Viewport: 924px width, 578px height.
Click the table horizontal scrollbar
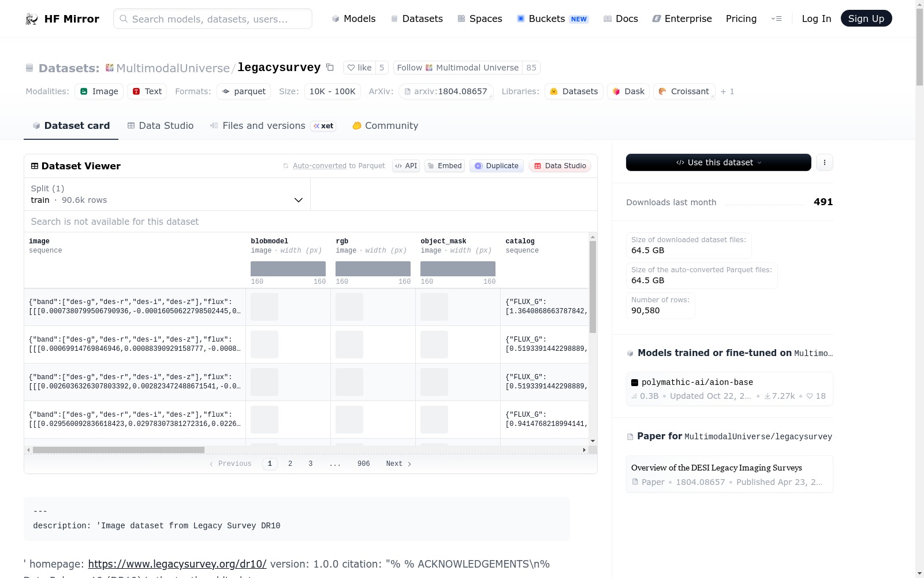click(118, 450)
